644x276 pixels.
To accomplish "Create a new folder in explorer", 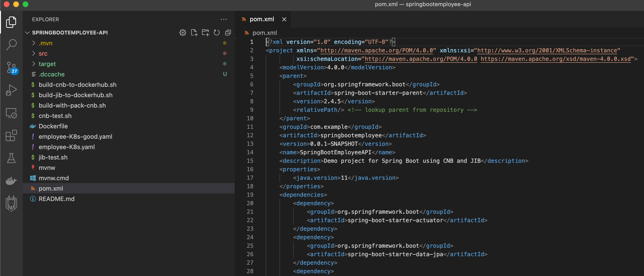I will 205,33.
